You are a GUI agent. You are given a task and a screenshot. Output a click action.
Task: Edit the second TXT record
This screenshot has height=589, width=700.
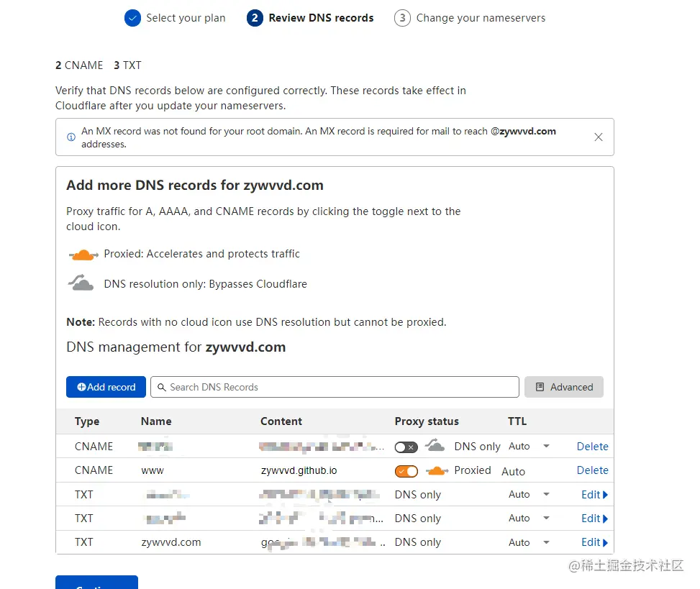595,519
